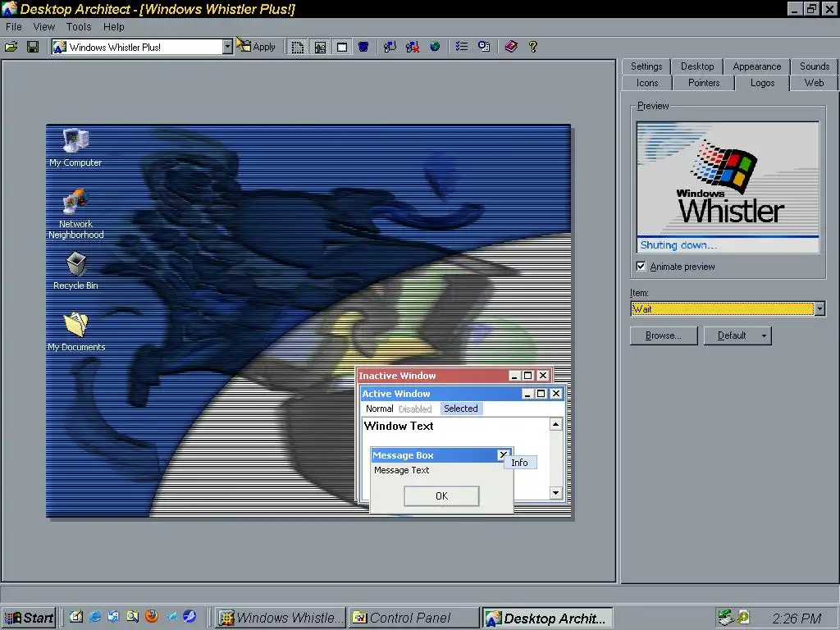840x630 pixels.
Task: Click the linked computers toolbar icon
Action: click(x=390, y=47)
